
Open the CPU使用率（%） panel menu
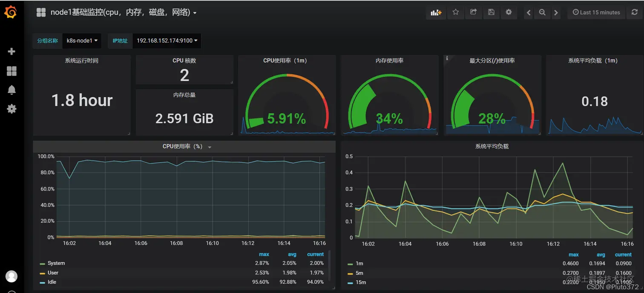(187, 146)
